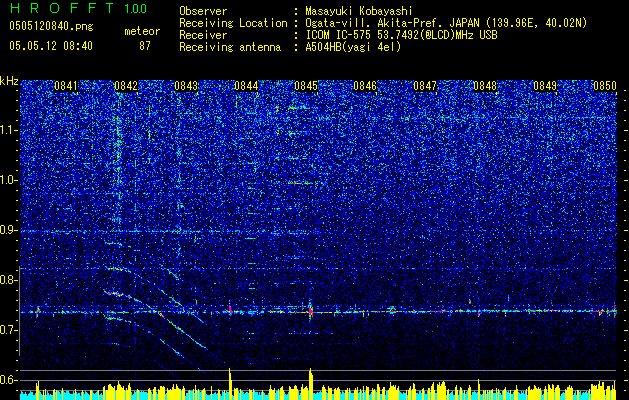The width and height of the screenshot is (629, 400).
Task: Click the 0843 time marker
Action: pos(186,86)
